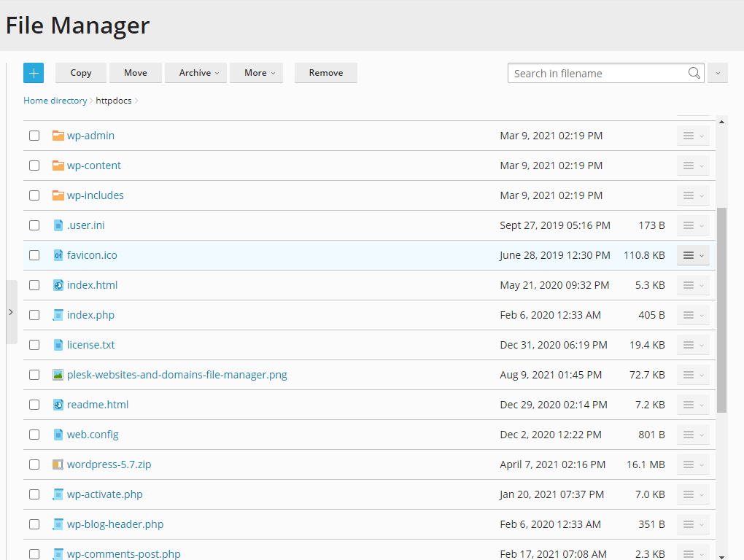Screen dimensions: 744x560
Task: Open the row action menu for index.html
Action: (x=691, y=284)
